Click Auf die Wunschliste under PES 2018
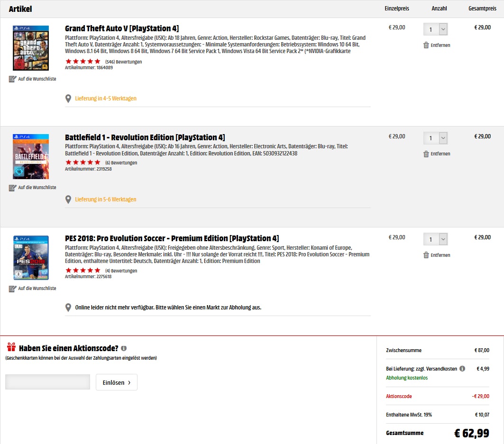The image size is (504, 444). coord(37,288)
